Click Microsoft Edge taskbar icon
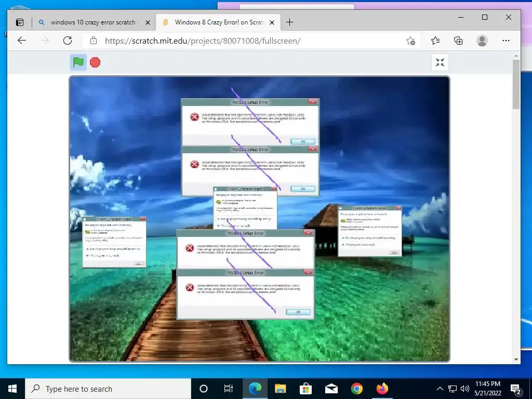Image resolution: width=532 pixels, height=399 pixels. 255,389
